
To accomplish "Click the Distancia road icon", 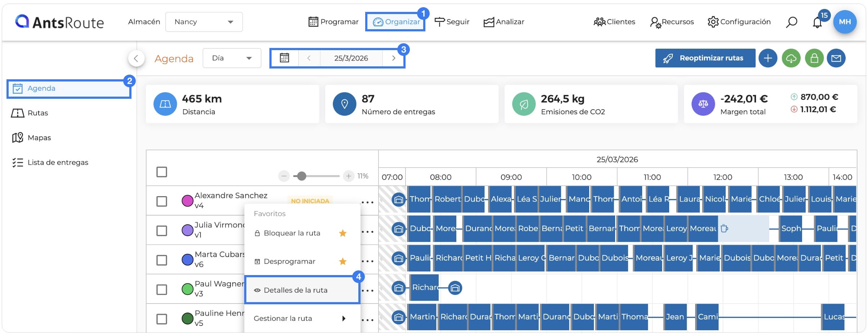I will (165, 104).
